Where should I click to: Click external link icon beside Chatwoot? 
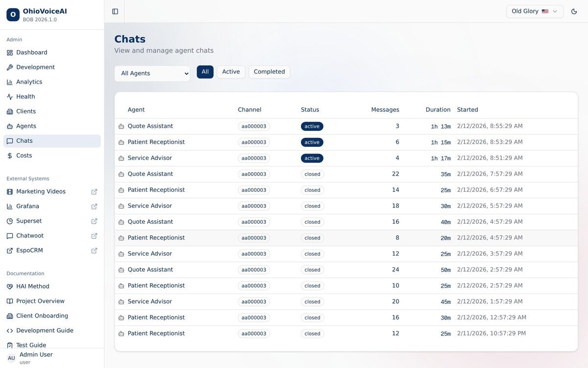coord(94,236)
